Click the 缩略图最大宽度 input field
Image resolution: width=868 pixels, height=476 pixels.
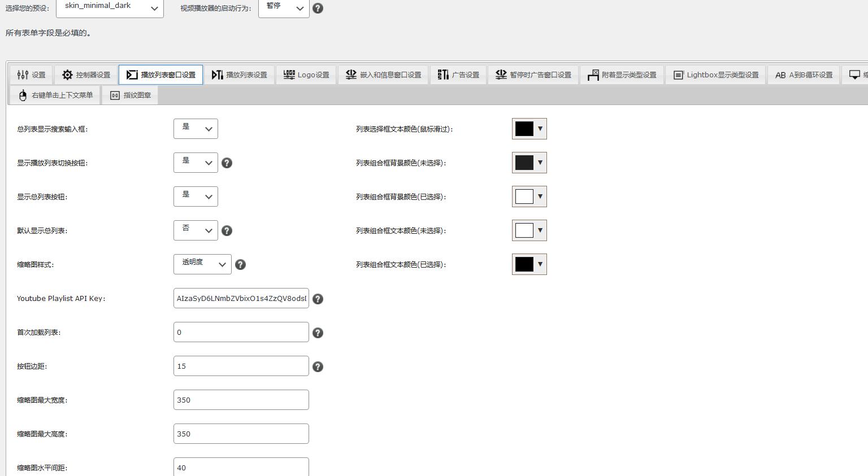pos(241,400)
